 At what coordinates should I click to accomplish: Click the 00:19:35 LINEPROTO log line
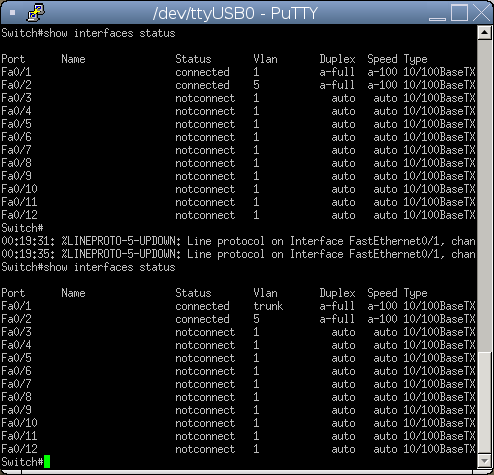pyautogui.click(x=238, y=254)
